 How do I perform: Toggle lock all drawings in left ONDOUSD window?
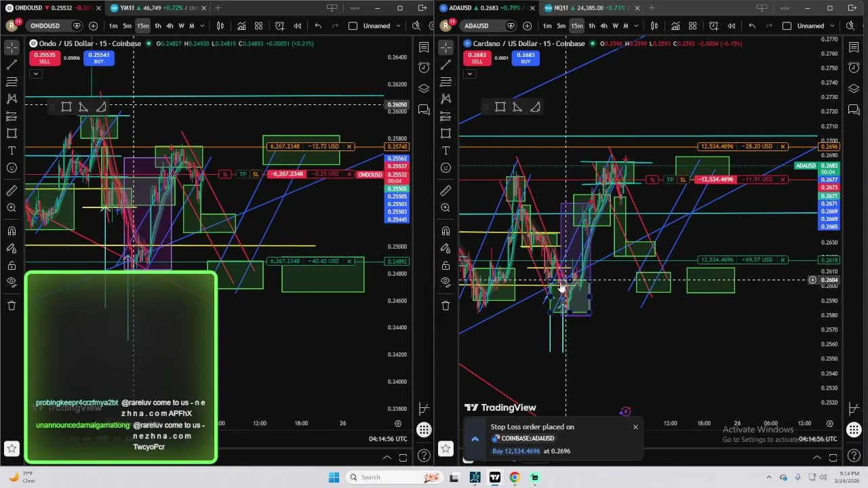[x=12, y=265]
